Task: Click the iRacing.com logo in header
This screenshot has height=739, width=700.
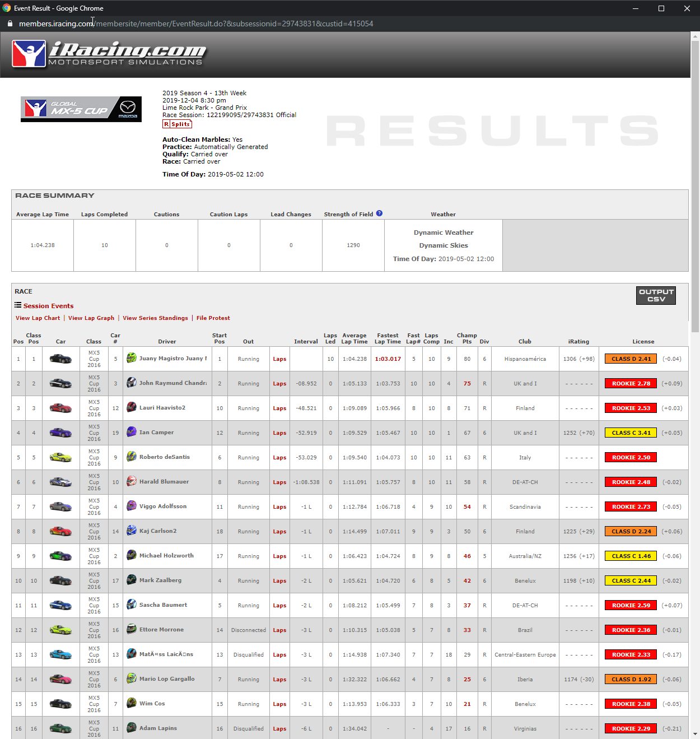Action: click(109, 54)
